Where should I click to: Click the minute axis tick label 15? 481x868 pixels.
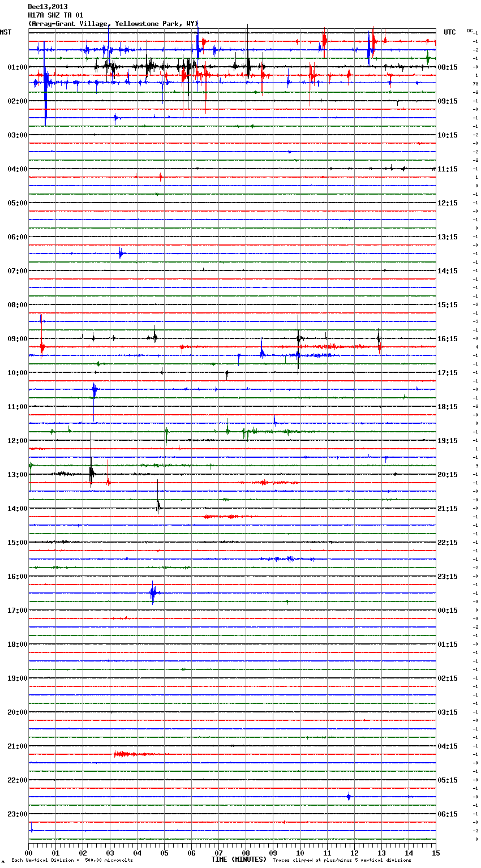[x=435, y=853]
